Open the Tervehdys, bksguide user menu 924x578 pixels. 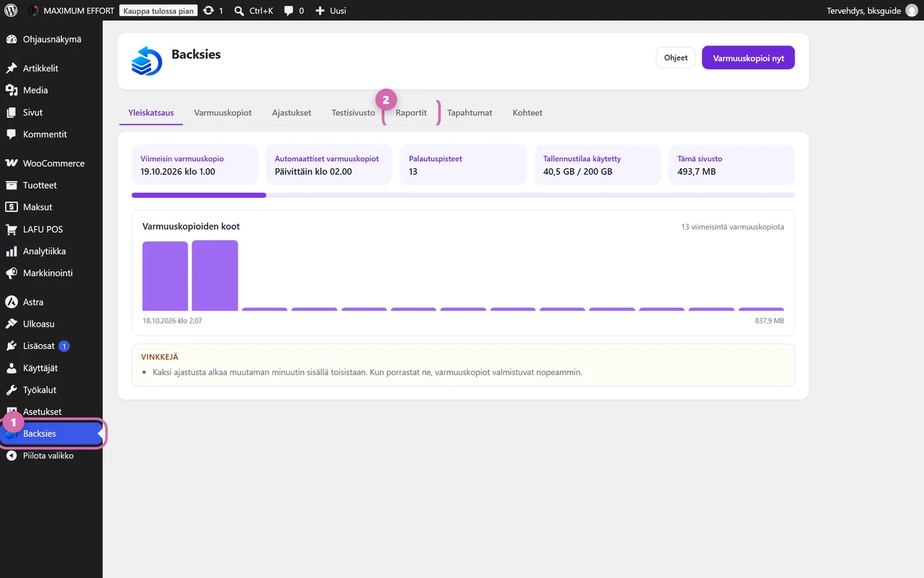click(x=873, y=11)
